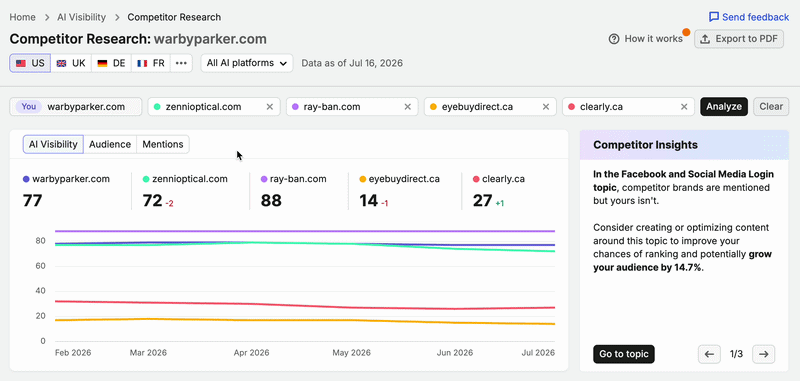Select the DE country tab

point(111,63)
